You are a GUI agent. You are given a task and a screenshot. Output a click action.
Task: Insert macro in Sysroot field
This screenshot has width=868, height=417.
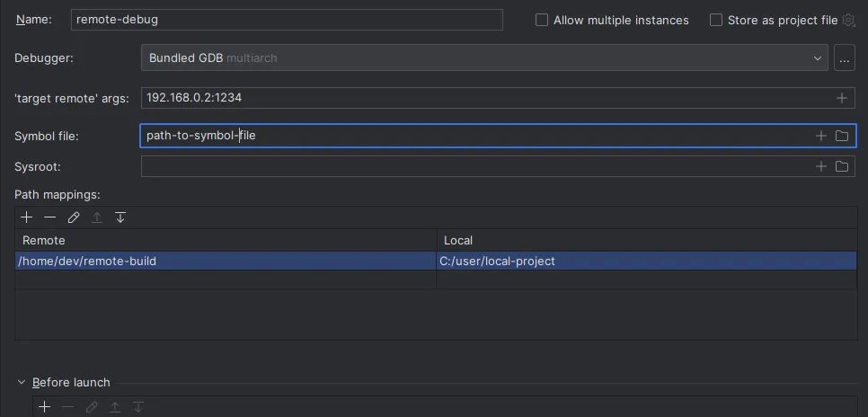click(820, 166)
